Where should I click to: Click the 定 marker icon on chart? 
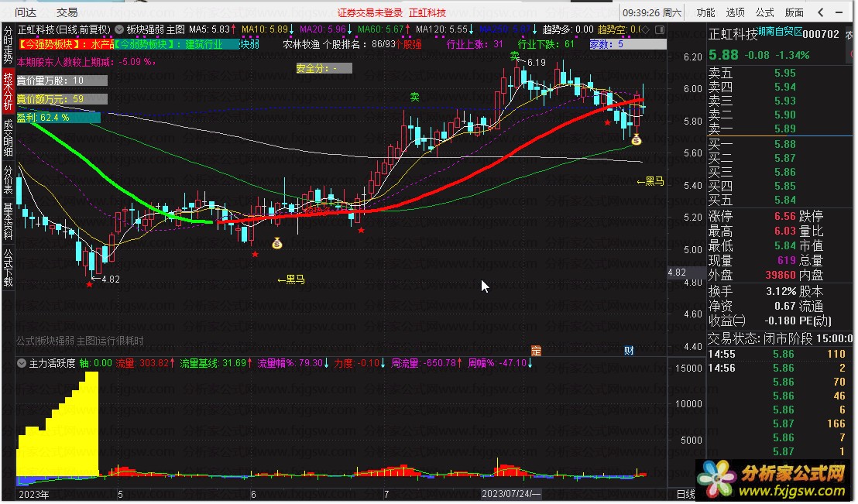tap(536, 351)
